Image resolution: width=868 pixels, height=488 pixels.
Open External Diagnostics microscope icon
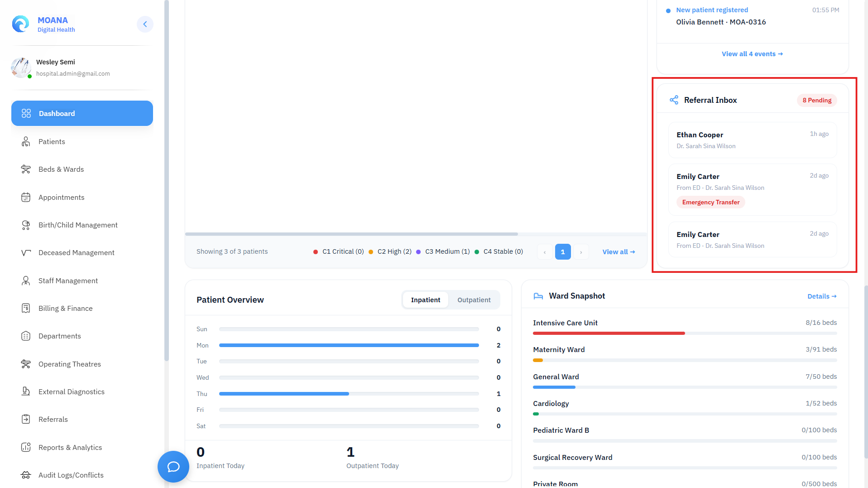26,392
